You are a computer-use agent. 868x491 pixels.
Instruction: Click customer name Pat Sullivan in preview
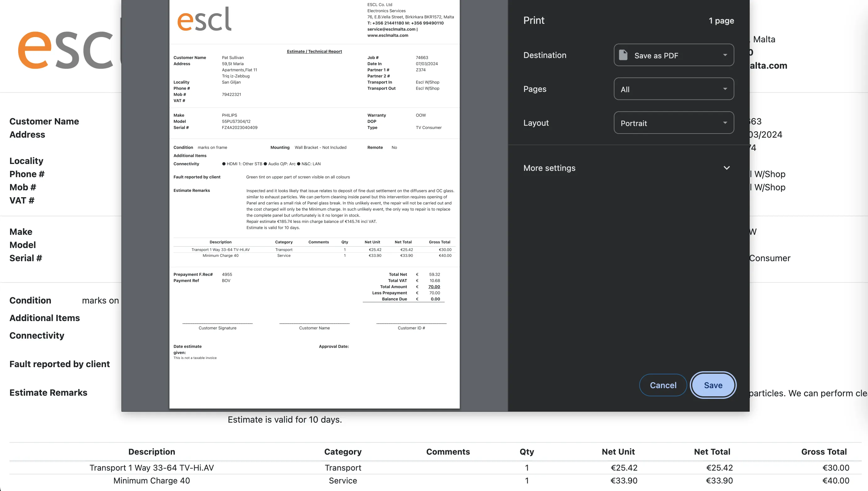233,58
